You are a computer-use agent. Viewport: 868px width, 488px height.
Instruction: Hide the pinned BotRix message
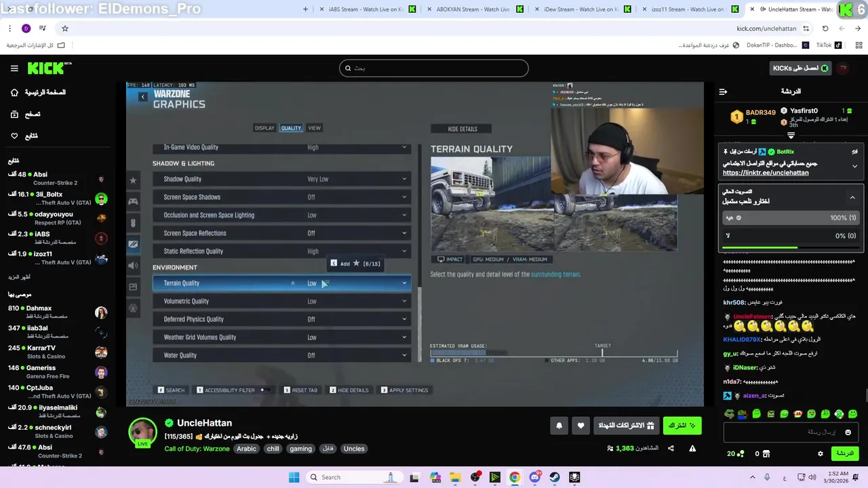pyautogui.click(x=854, y=152)
